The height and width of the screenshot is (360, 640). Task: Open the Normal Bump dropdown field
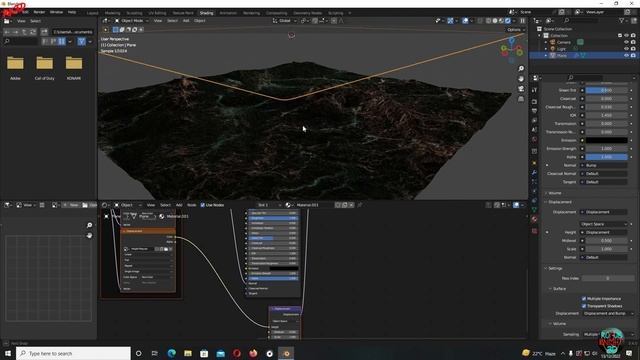pyautogui.click(x=607, y=165)
